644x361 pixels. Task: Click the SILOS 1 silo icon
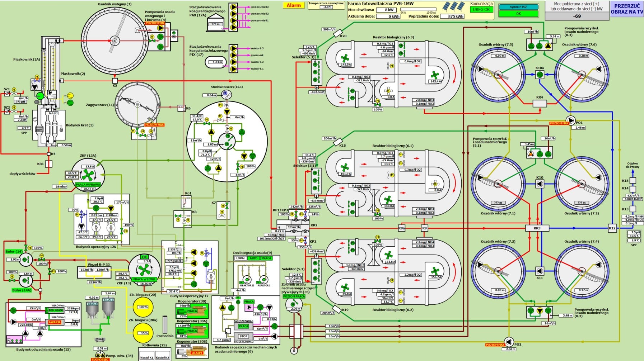108,308
